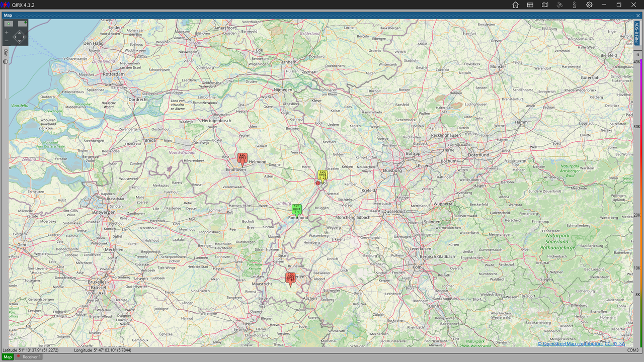
Task: Pan map down with the down arrow
Action: 19,42
